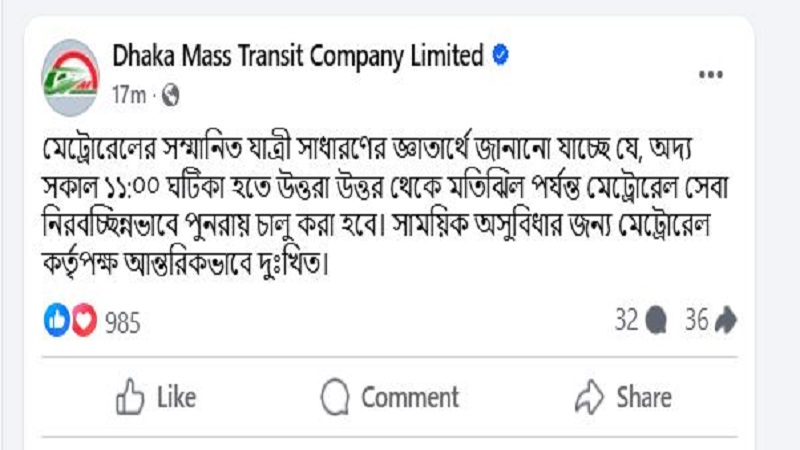Show the 32 comments count
The width and height of the screenshot is (800, 450).
(x=626, y=320)
